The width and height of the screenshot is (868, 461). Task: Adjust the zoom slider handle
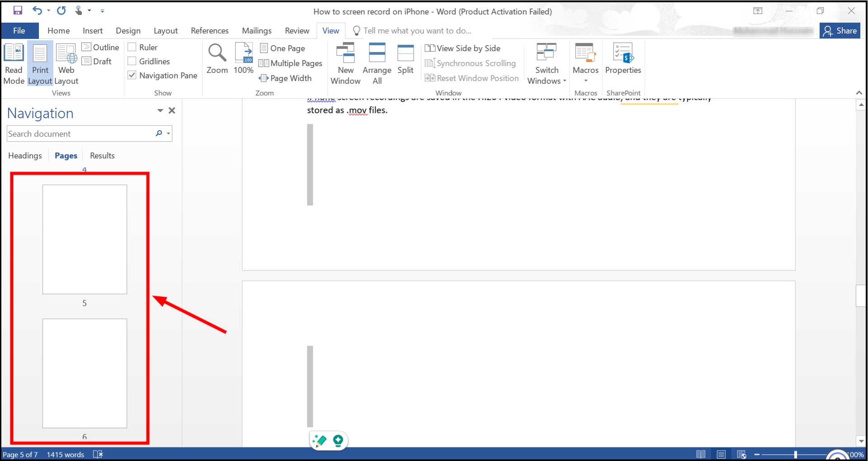(x=796, y=454)
